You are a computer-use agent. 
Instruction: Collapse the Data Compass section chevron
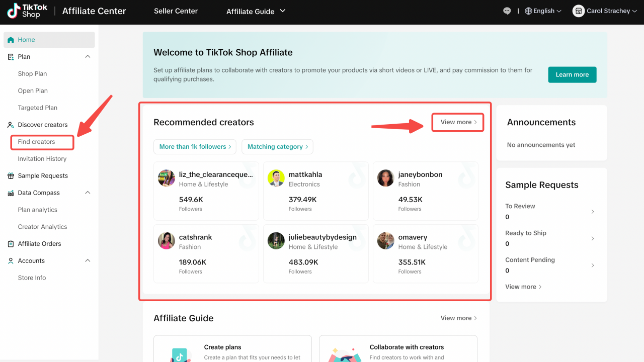coord(88,193)
